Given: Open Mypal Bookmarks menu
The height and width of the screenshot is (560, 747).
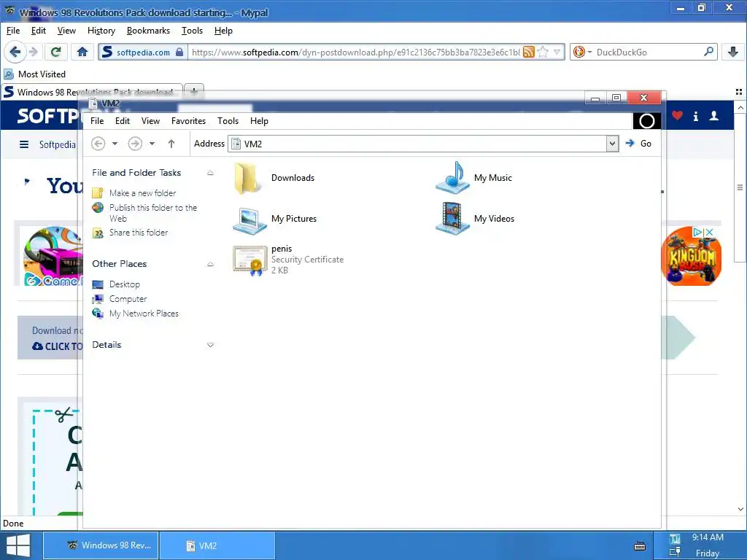Looking at the screenshot, I should (x=148, y=31).
